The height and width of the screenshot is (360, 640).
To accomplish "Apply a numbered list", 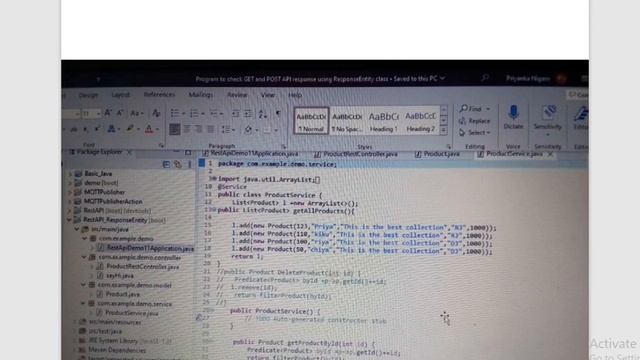I will tap(194, 113).
